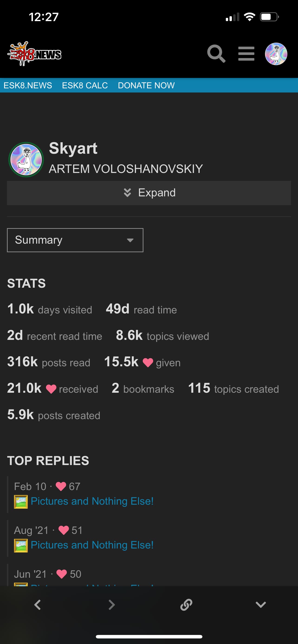This screenshot has width=298, height=644.
Task: Open Aug '21 Pictures and Nothing Else reply
Action: click(x=92, y=545)
